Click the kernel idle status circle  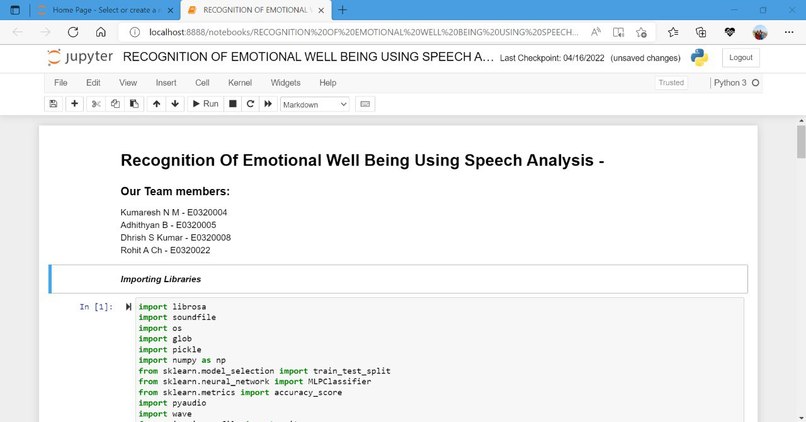[x=755, y=83]
